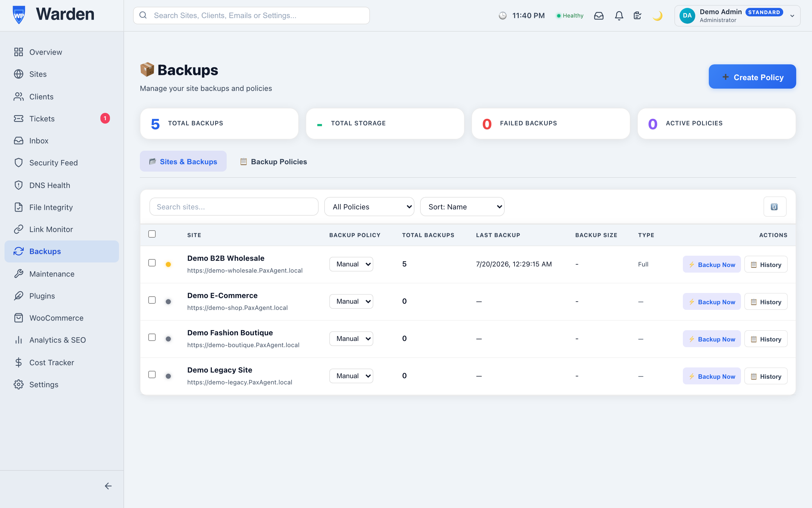This screenshot has width=812, height=508.
Task: Check the Demo E-Commerce row checkbox
Action: [152, 300]
